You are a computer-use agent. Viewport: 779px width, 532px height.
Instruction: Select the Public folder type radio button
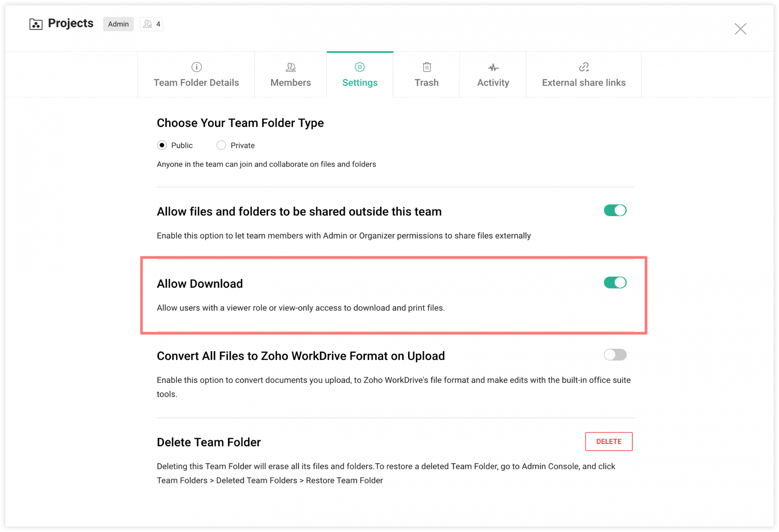[162, 145]
